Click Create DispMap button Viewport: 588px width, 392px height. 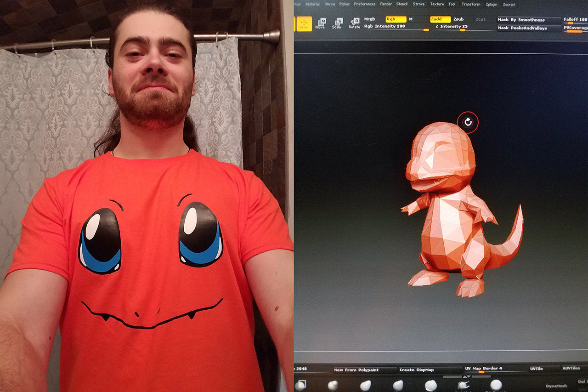[x=430, y=369]
